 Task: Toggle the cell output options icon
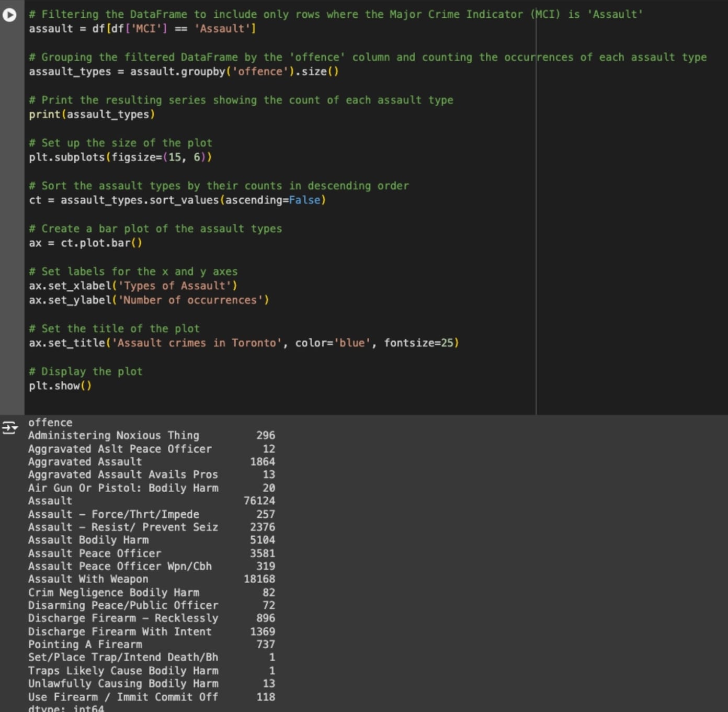(9, 428)
